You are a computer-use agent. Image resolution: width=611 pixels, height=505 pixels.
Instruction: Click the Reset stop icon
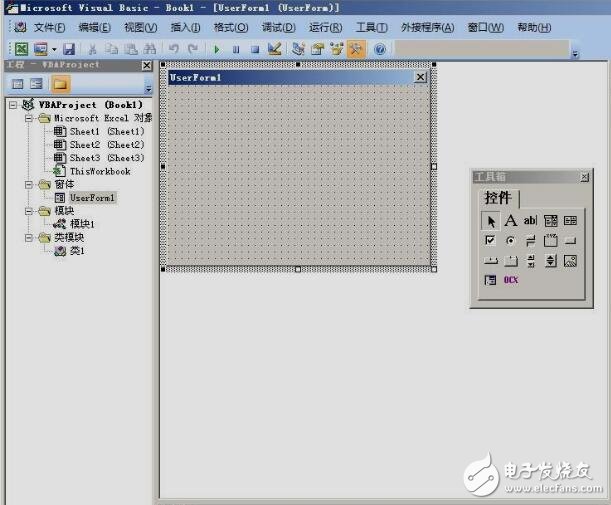point(255,49)
